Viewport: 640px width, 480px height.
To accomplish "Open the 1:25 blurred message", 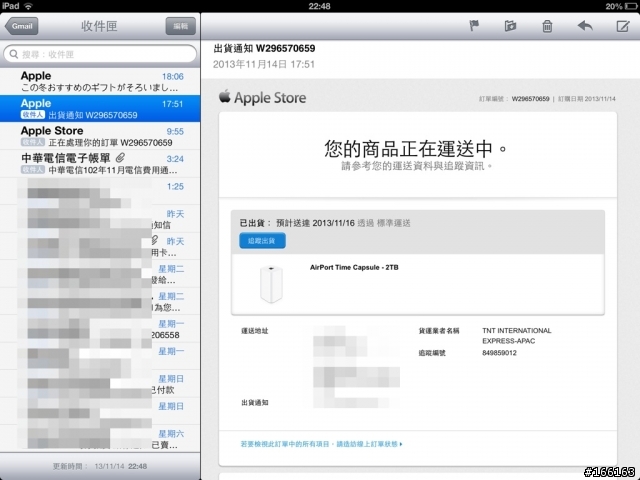I will click(100, 191).
